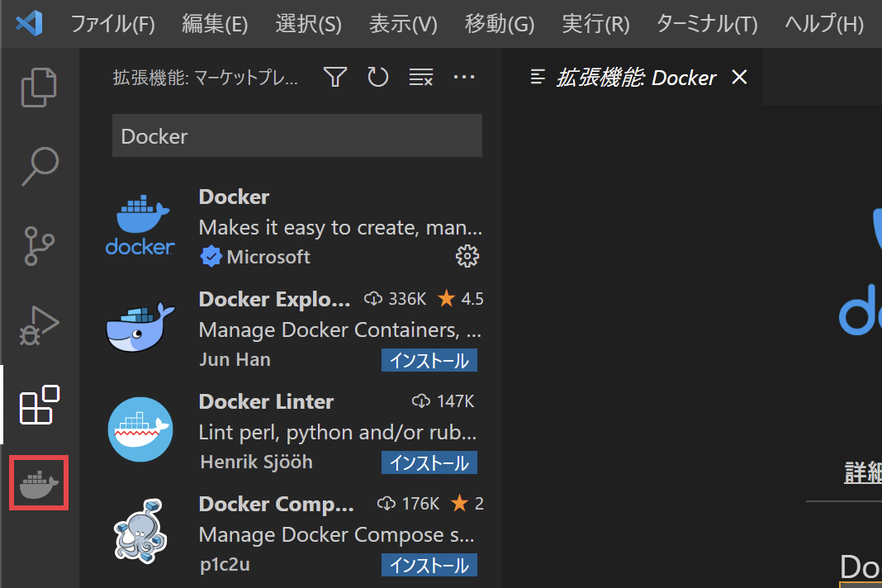Click the split editor icon on the tab
This screenshot has width=882, height=588.
[538, 76]
